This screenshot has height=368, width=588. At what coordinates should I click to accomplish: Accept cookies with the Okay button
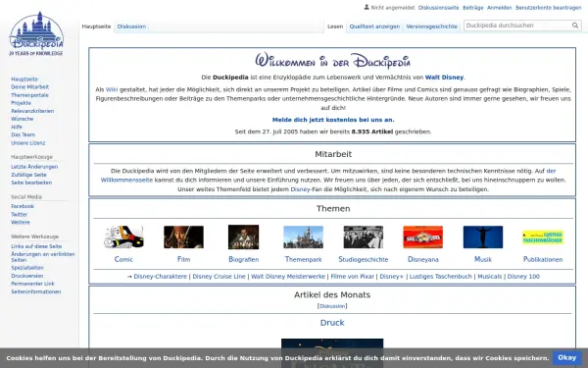[566, 358]
